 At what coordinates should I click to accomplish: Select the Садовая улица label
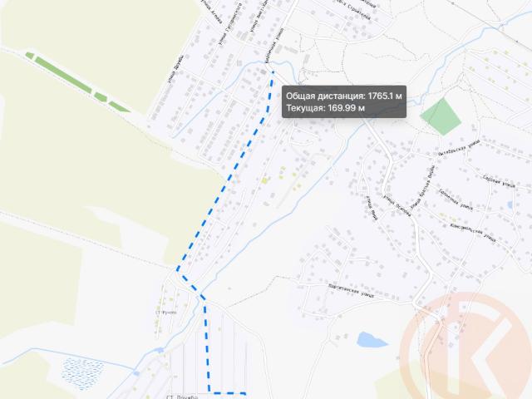tap(499, 181)
